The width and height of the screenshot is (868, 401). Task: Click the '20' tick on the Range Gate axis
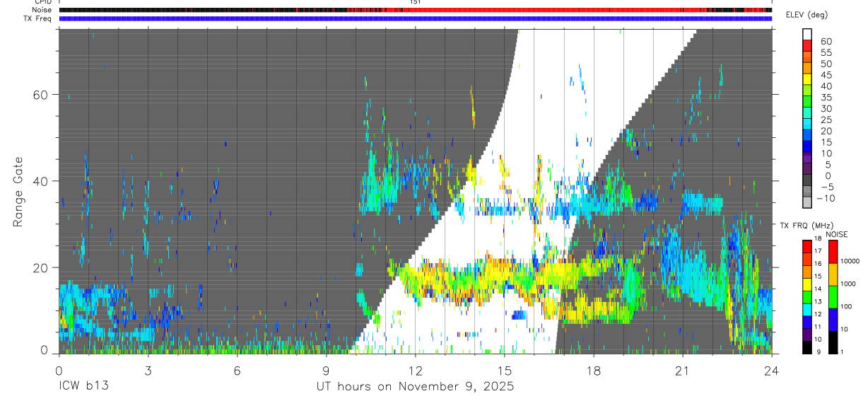tap(40, 267)
